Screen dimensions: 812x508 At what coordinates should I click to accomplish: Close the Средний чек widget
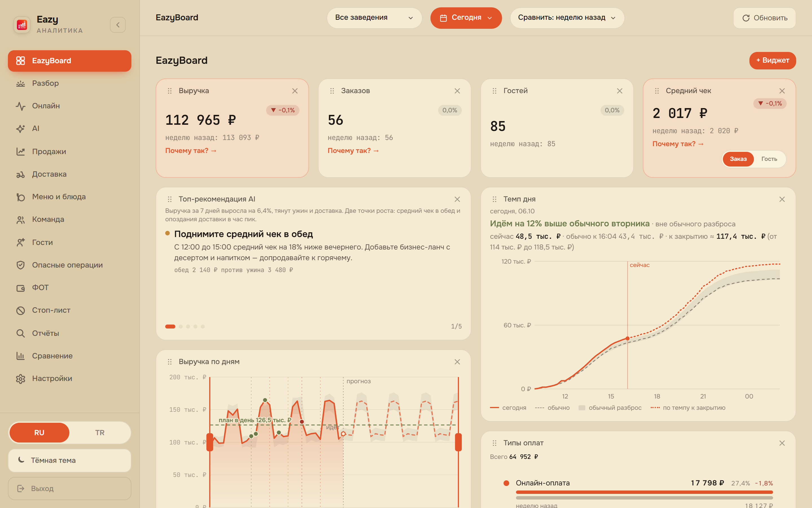(782, 91)
